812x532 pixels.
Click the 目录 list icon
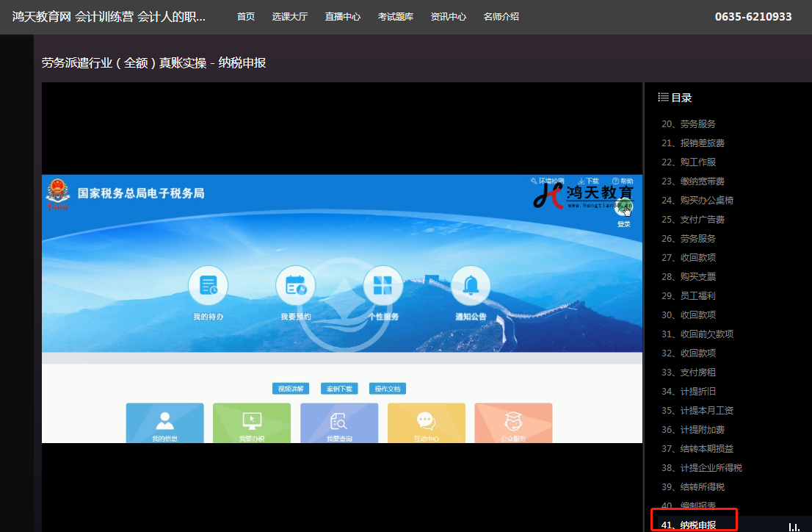(x=663, y=98)
